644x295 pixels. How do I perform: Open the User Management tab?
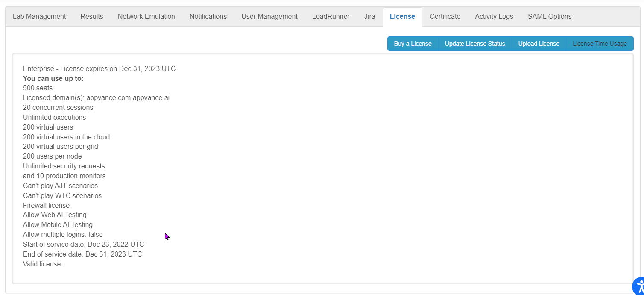(269, 17)
